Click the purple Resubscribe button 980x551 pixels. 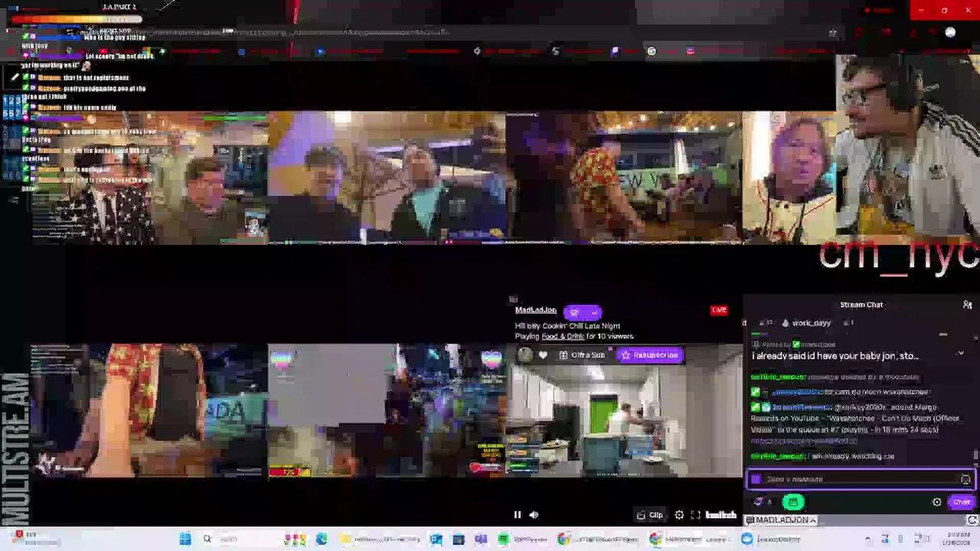[650, 355]
